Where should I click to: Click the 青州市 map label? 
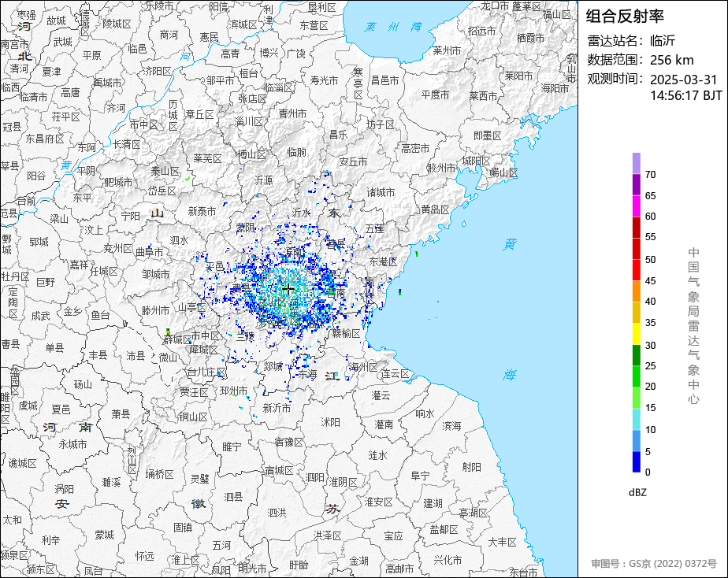(x=292, y=113)
